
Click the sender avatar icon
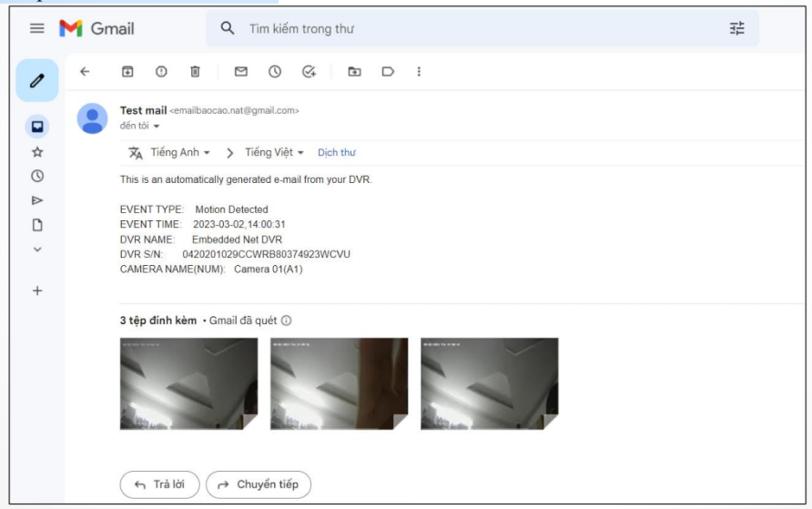point(92,118)
